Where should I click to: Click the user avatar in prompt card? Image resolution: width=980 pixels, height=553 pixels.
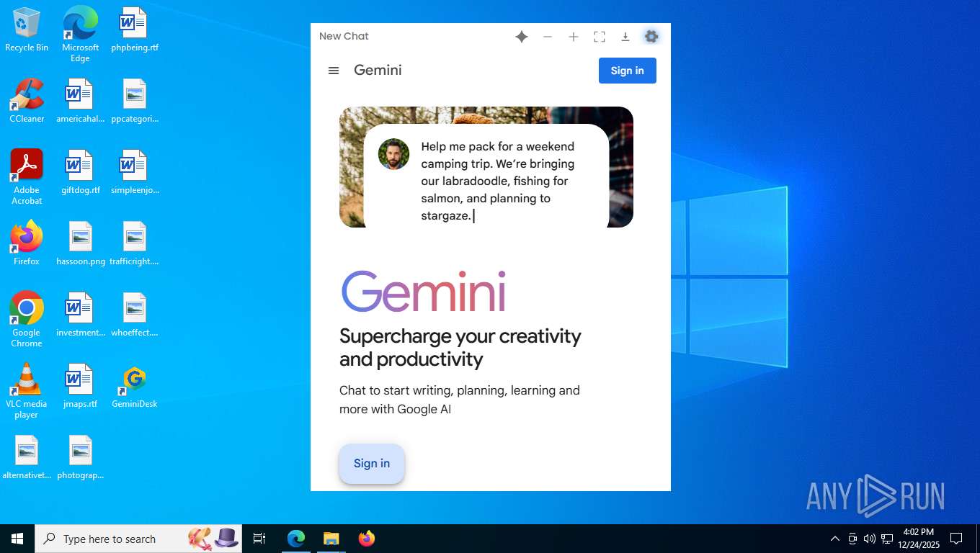[x=394, y=154]
